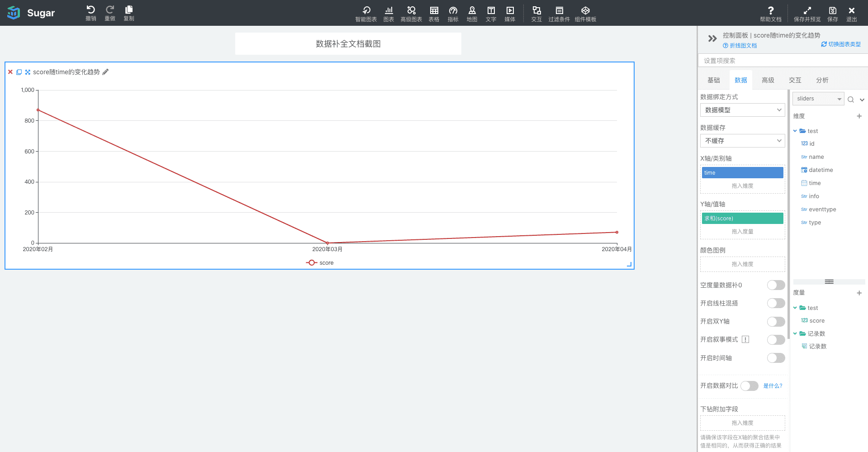This screenshot has height=452, width=868.
Task: Select the eventtype dimension field
Action: click(x=818, y=209)
